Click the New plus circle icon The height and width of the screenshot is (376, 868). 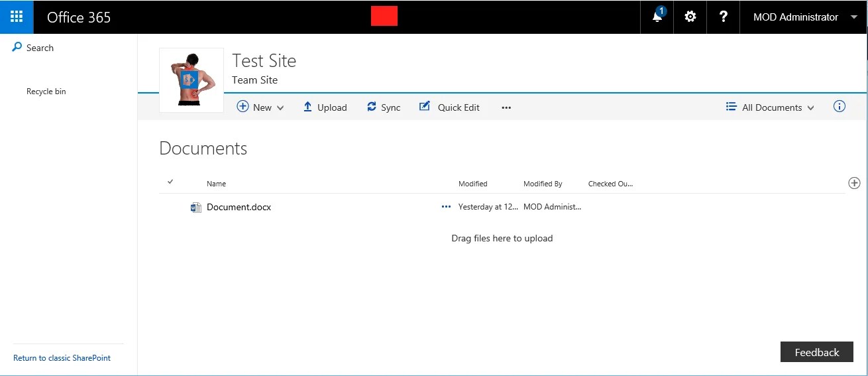243,107
